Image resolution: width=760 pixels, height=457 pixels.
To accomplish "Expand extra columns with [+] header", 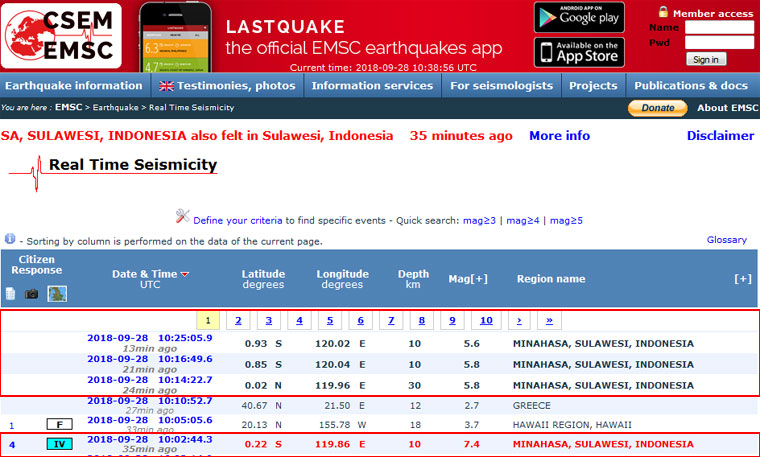I will (x=742, y=279).
